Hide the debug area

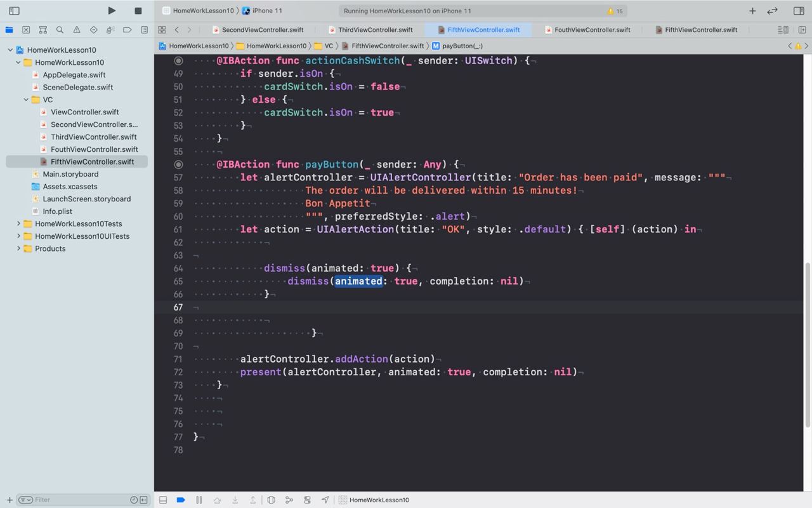(163, 500)
